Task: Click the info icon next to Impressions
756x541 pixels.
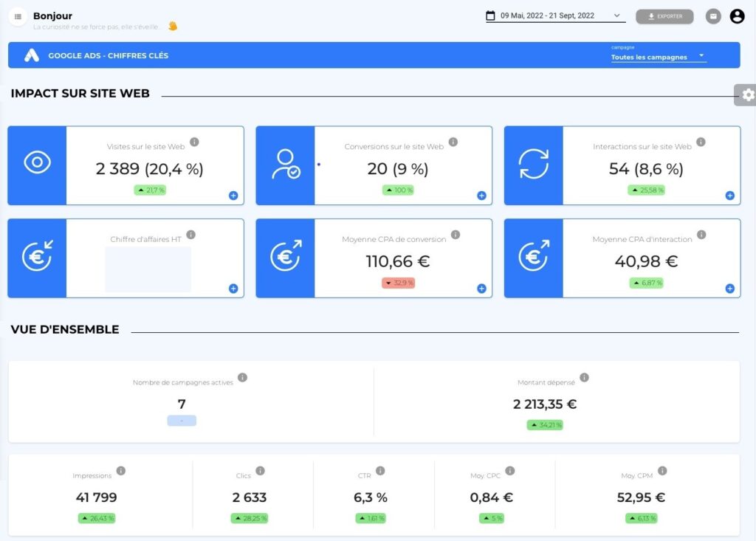Action: [x=122, y=469]
